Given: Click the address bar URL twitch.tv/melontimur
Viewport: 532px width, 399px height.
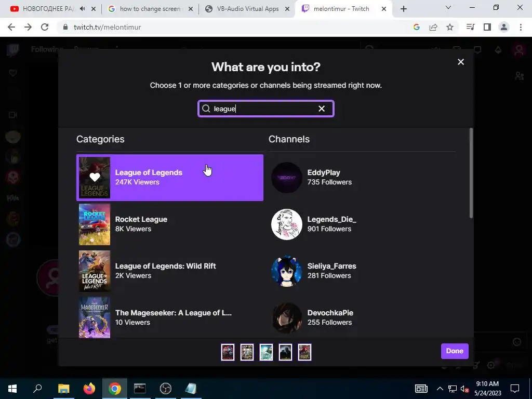Looking at the screenshot, I should click(107, 27).
